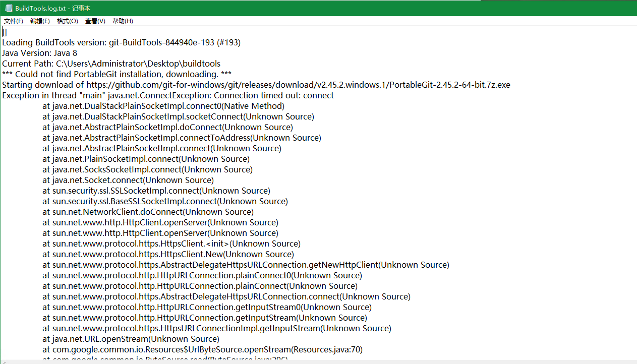Click the 'NetworkClient.doConnect' stack line
Screen dimensions: 637x364
point(148,212)
